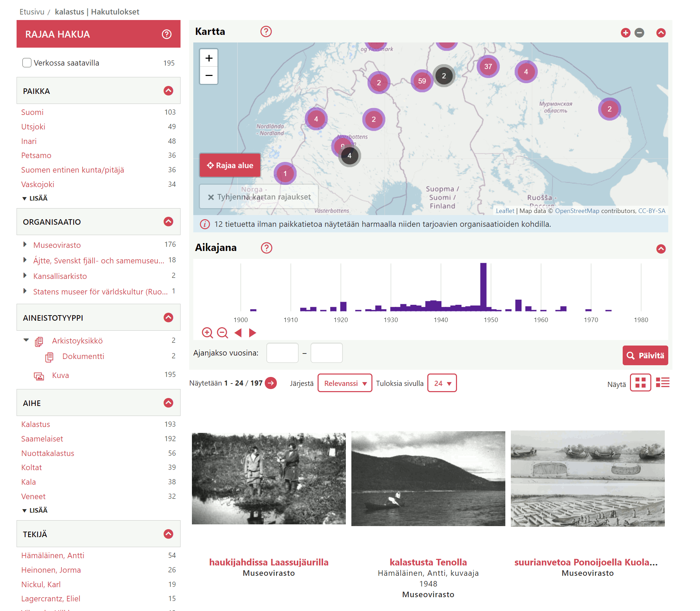
Task: Click the timeline zoom out magnifier icon
Action: coord(222,332)
